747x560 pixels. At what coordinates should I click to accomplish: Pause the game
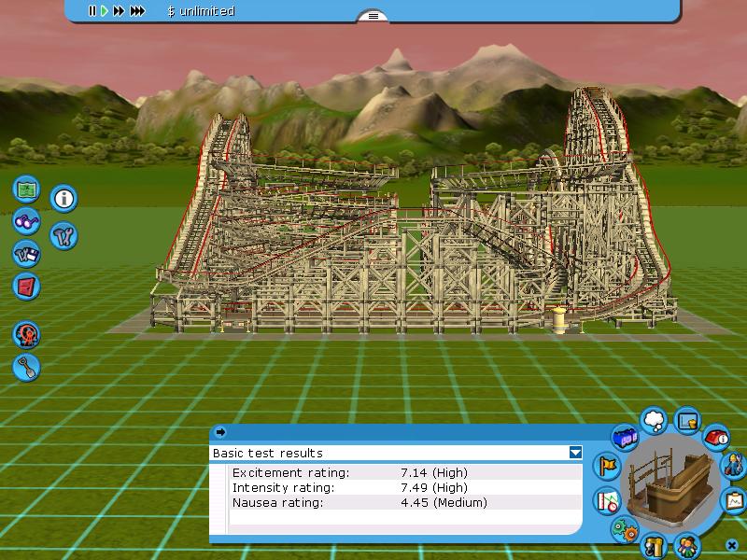92,11
